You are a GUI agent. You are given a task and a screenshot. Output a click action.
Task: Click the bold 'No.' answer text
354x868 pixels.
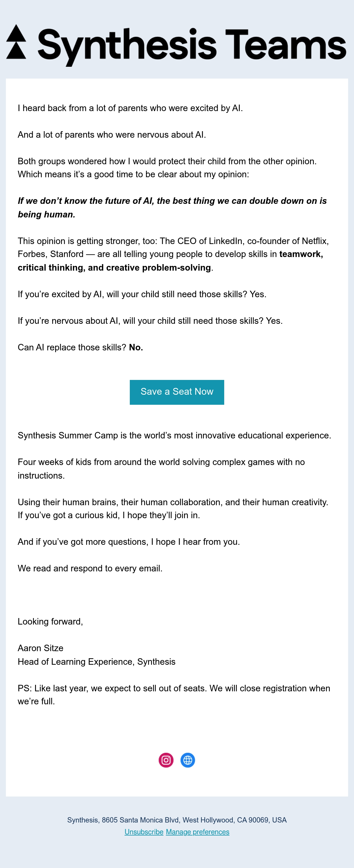(x=136, y=347)
